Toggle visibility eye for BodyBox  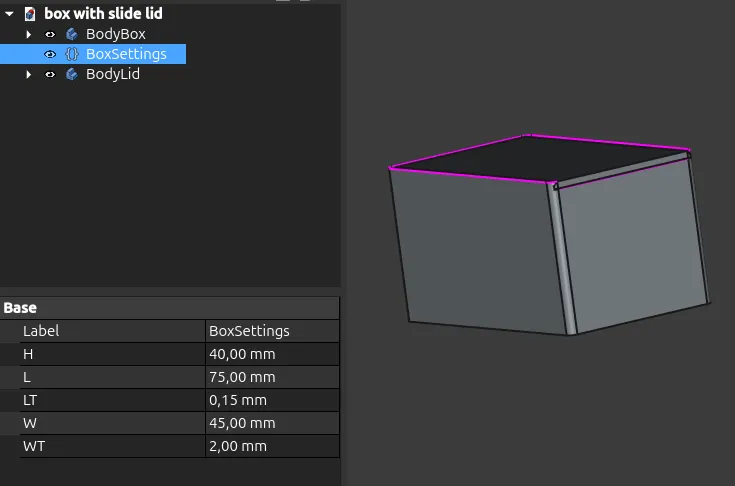pyautogui.click(x=50, y=34)
